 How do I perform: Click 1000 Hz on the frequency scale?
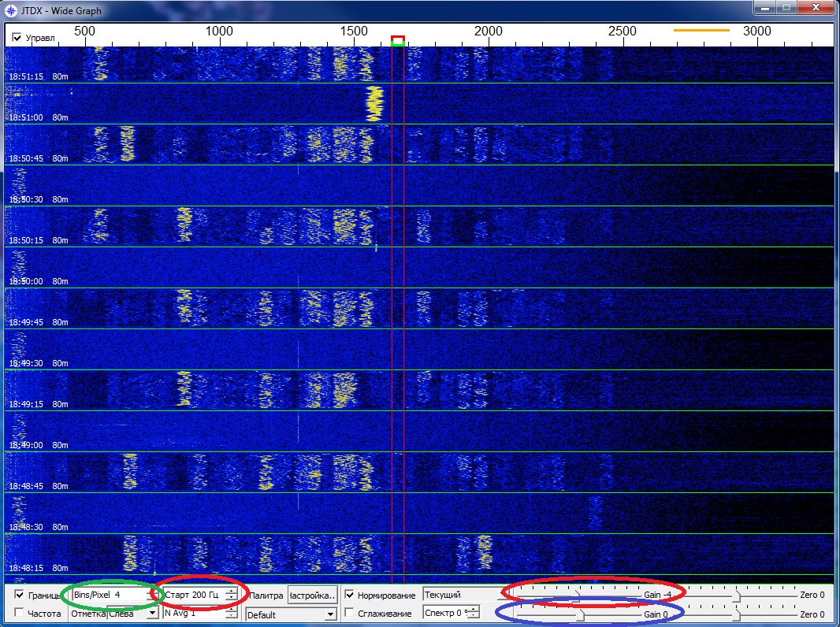click(218, 31)
